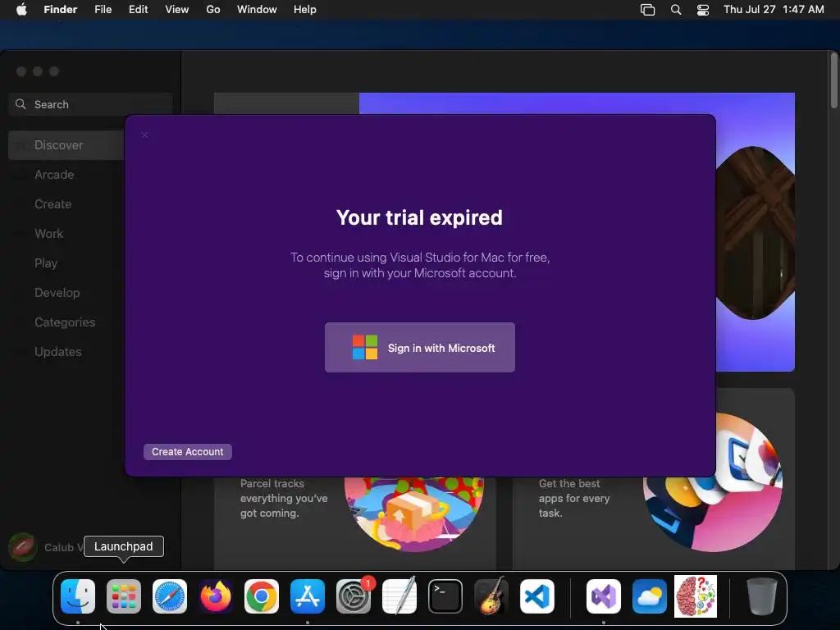This screenshot has height=630, width=840.
Task: Open the View menu
Action: click(177, 10)
